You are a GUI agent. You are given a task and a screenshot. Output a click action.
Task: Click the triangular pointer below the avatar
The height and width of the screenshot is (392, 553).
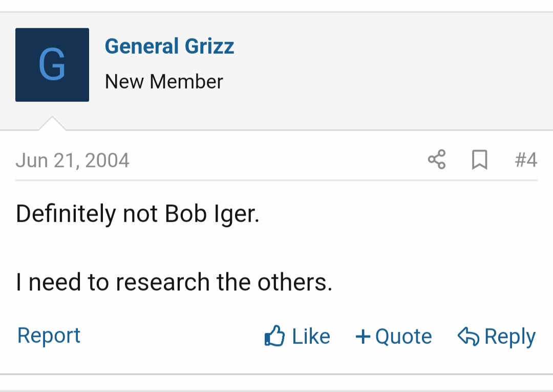pyautogui.click(x=52, y=124)
